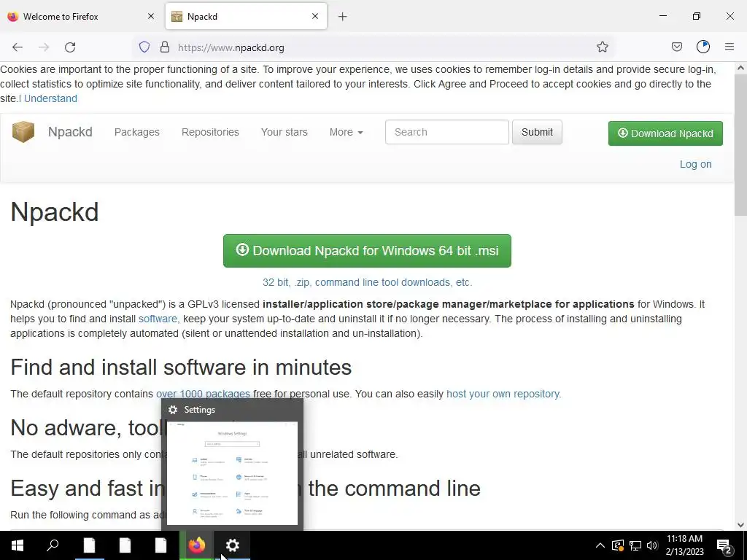Click the browser forward arrow
This screenshot has height=560, width=747.
44,47
